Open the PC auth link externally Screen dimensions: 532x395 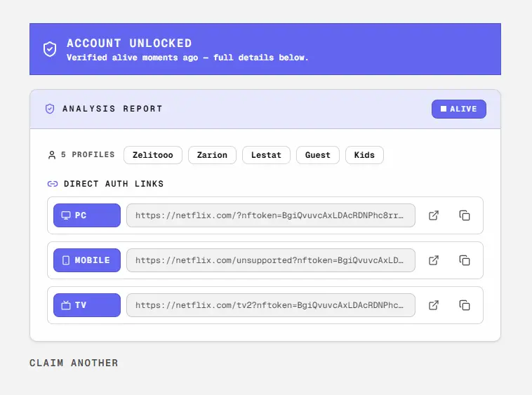click(x=434, y=215)
